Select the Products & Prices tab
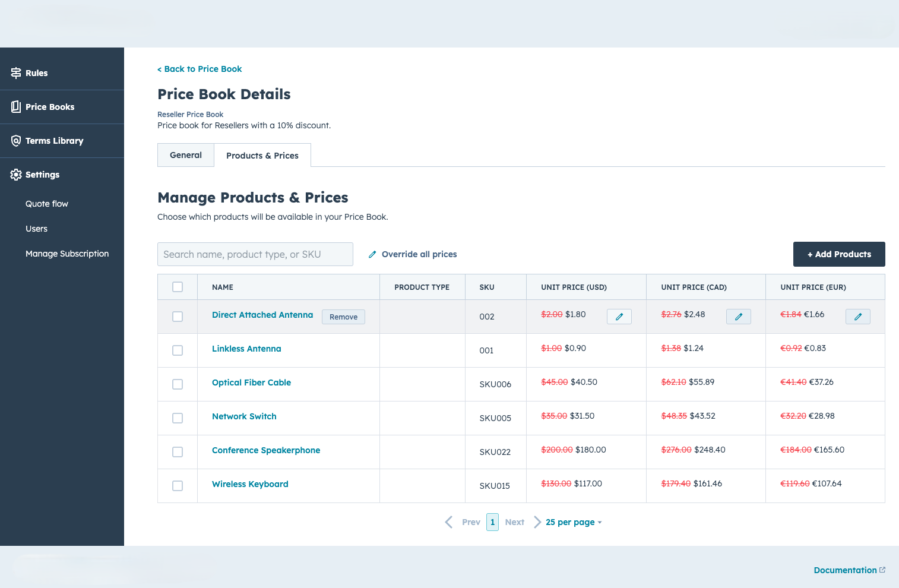899x588 pixels. point(262,155)
